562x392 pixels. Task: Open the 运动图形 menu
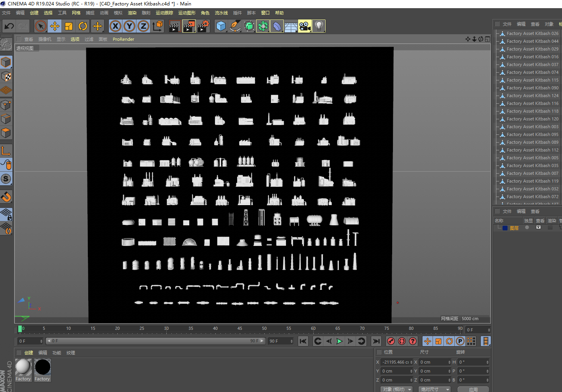[x=187, y=13]
